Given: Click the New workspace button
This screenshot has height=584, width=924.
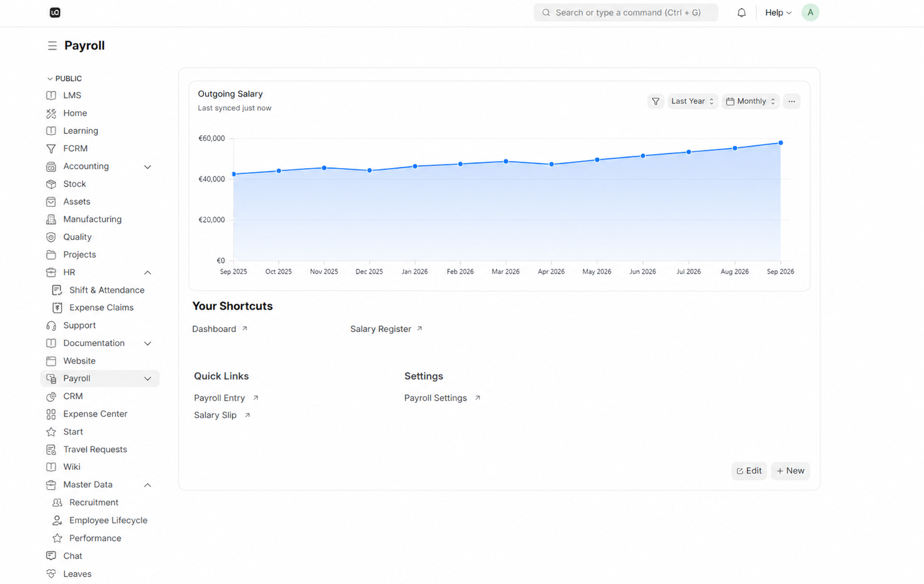Looking at the screenshot, I should (x=790, y=471).
